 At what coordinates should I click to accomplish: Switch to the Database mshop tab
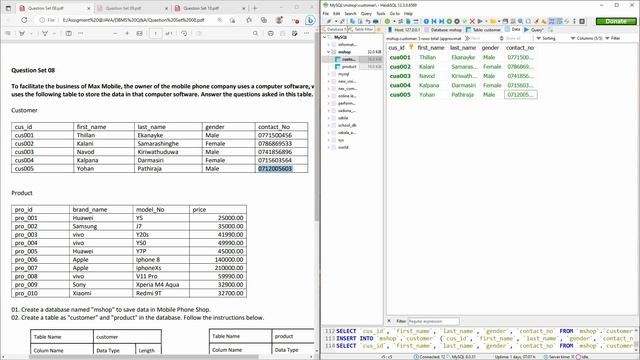[443, 30]
